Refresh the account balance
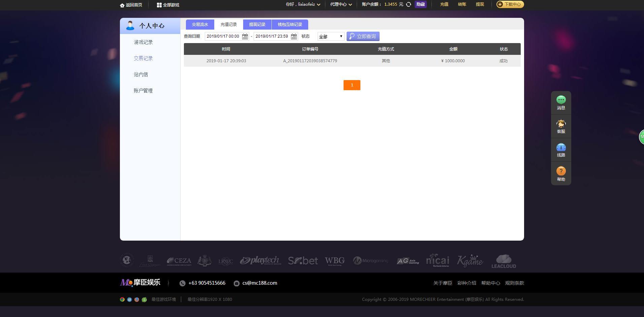Screen dimensions: 644x317 409,4
